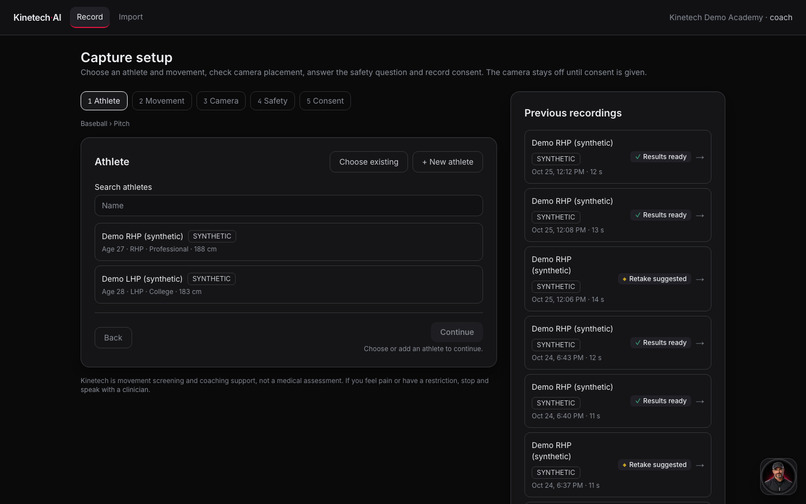The image size is (806, 504).
Task: Click the Search athletes label
Action: [x=123, y=187]
